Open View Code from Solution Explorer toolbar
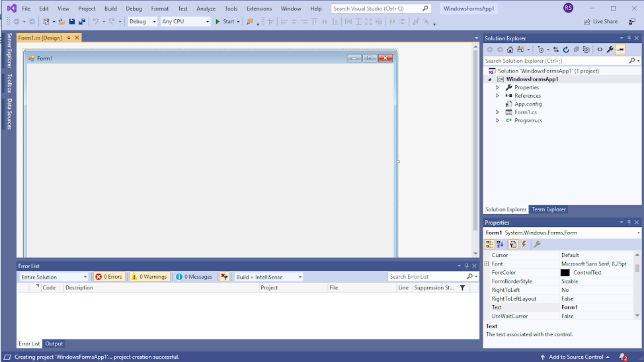Screen dimensions: 644x362 [600, 50]
